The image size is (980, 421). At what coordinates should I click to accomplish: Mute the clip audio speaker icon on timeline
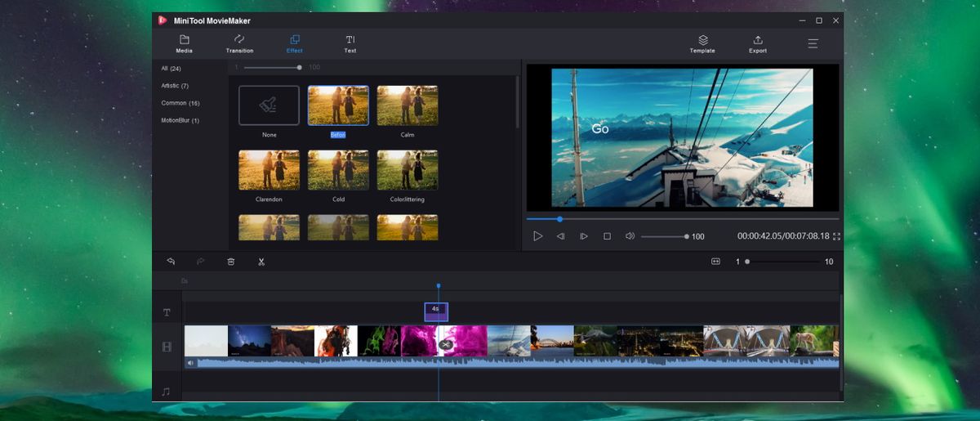click(x=191, y=363)
